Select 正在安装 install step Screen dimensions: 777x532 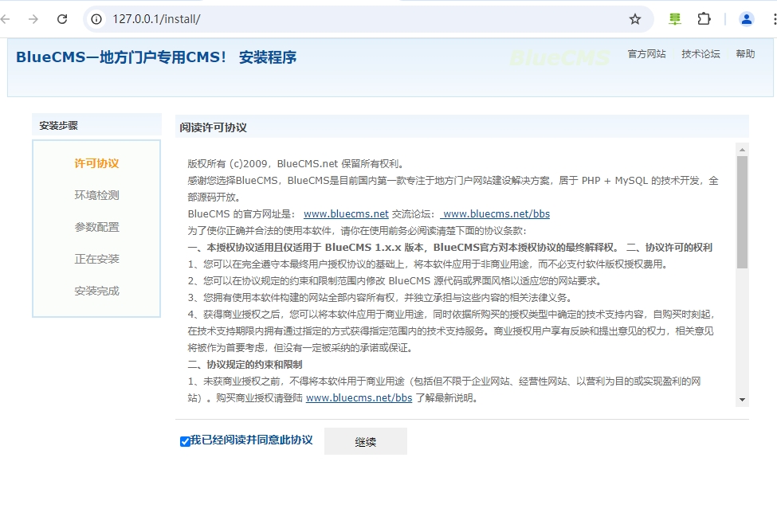[x=96, y=259]
